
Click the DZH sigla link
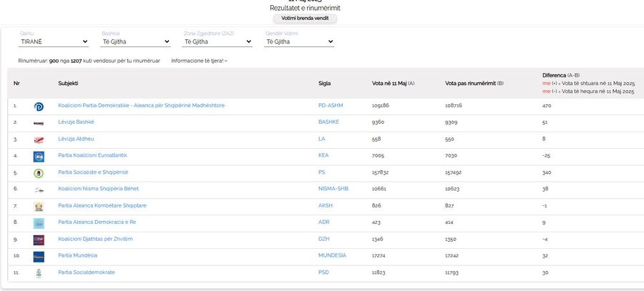pos(324,239)
